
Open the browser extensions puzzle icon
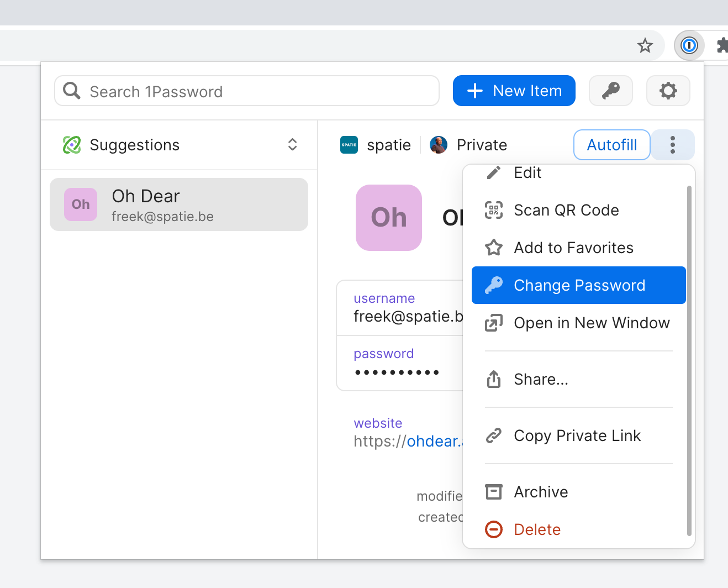pyautogui.click(x=722, y=45)
